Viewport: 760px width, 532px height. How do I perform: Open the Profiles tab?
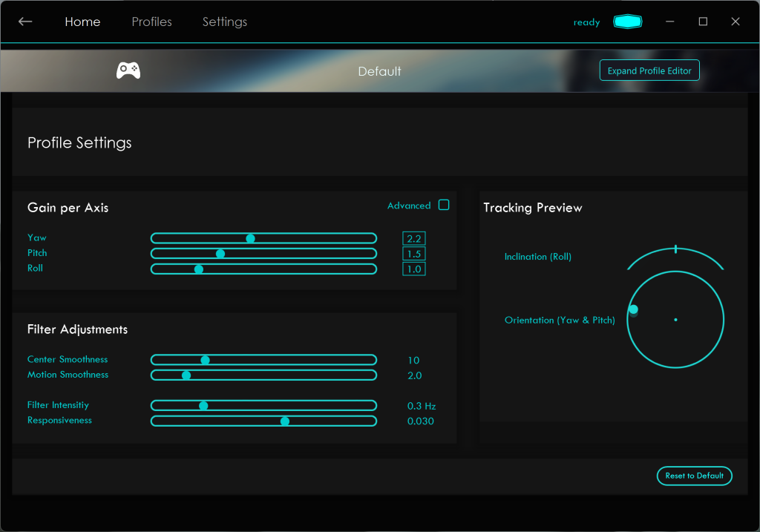click(151, 22)
